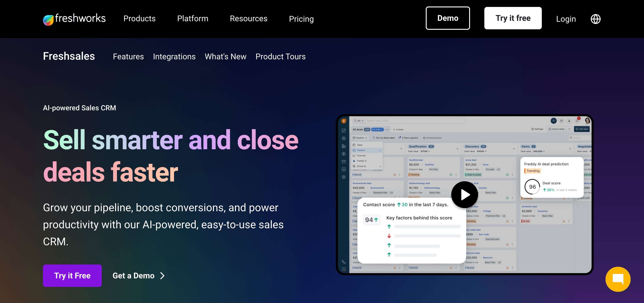This screenshot has width=644, height=303.
Task: Open the 'All' search scope dropdown
Action: pyautogui.click(x=358, y=121)
